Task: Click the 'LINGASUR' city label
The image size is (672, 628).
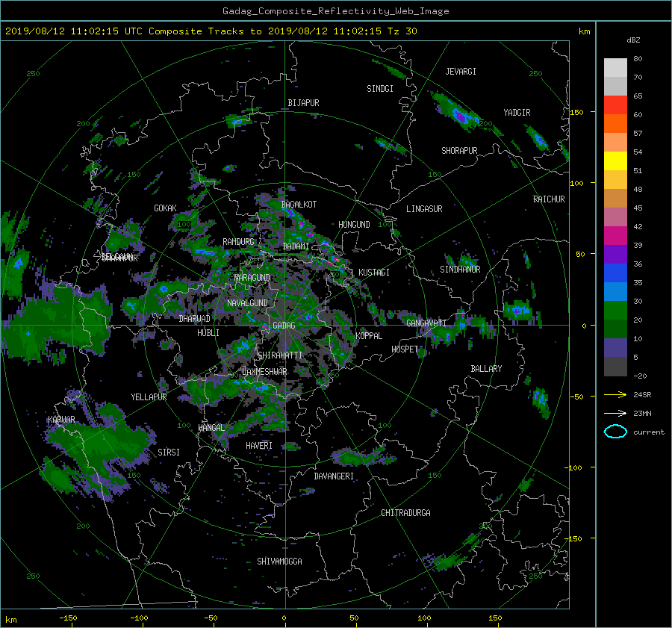Action: (424, 209)
